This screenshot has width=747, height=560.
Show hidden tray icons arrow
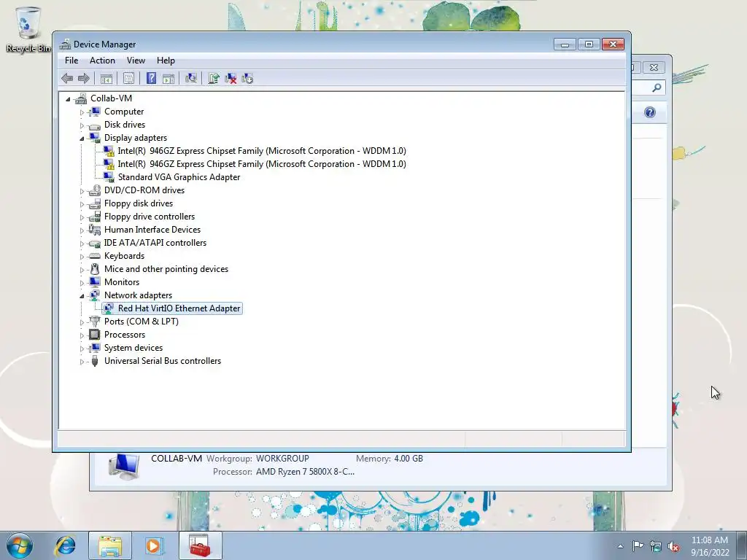620,546
